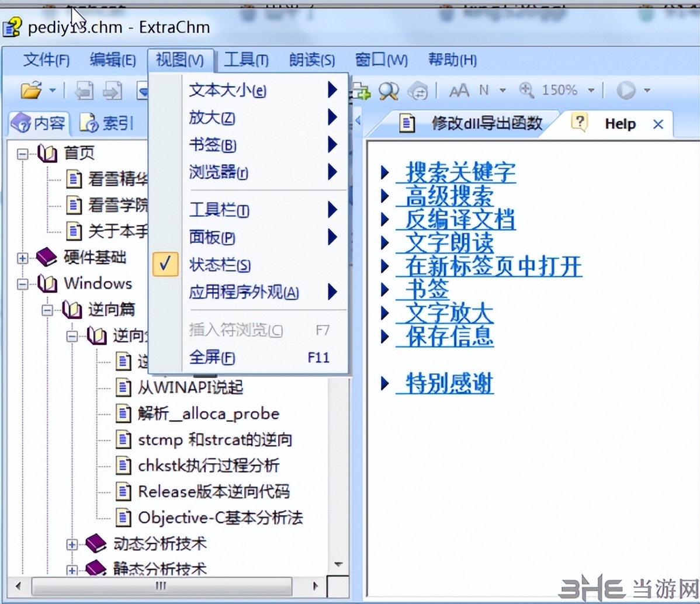Collapse the 首页 tree node
700x604 pixels.
(22, 154)
